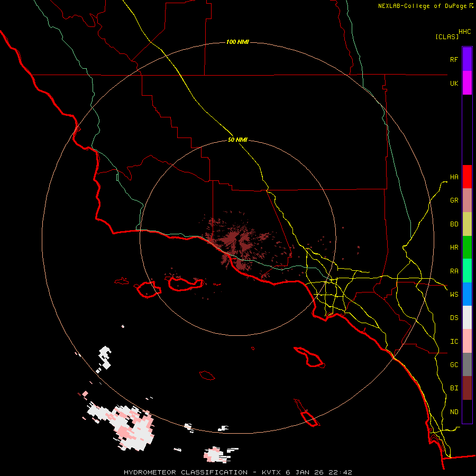This screenshot has height=476, width=476.
Task: Click the KVTX radar site identifier
Action: (x=272, y=472)
